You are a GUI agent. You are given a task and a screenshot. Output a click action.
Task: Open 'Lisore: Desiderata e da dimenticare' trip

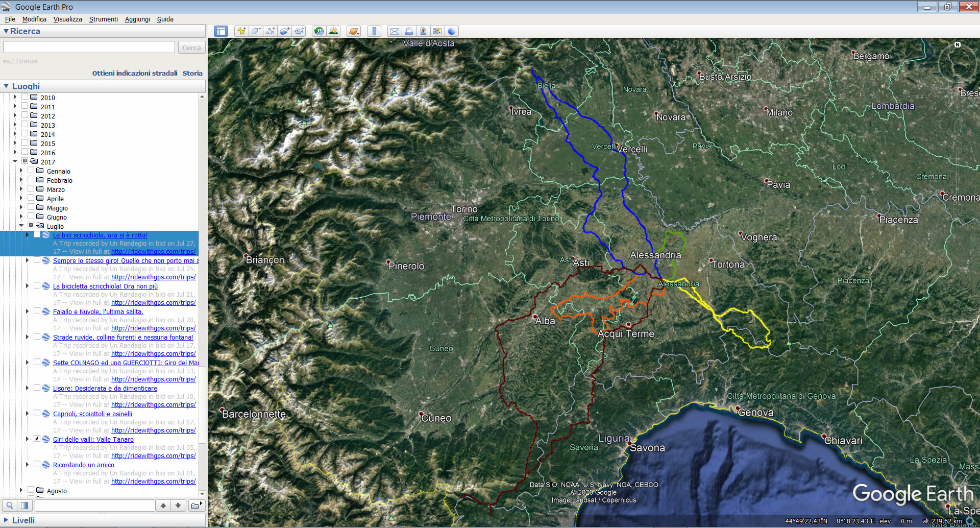(105, 389)
